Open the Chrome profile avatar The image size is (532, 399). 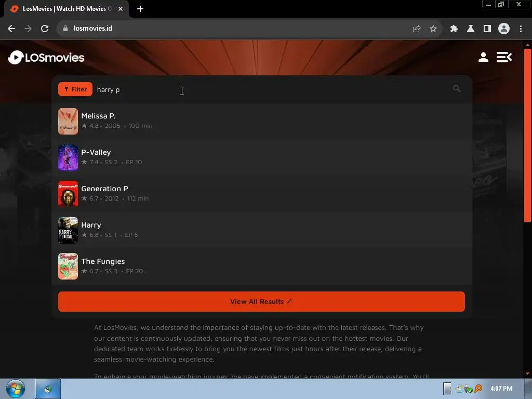504,29
